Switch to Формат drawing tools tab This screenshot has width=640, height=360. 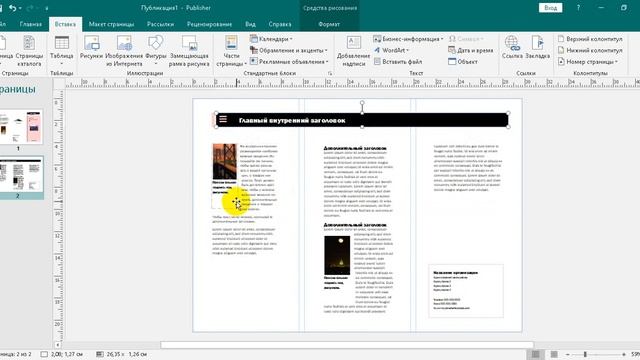point(329,24)
